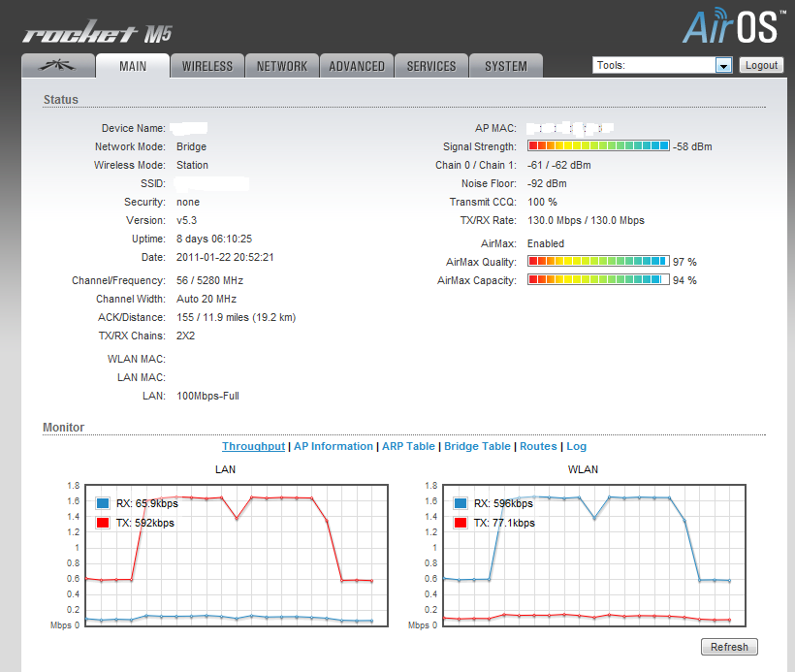The width and height of the screenshot is (795, 672).
Task: Select the red TX legend square in WLAN chart
Action: 461,523
